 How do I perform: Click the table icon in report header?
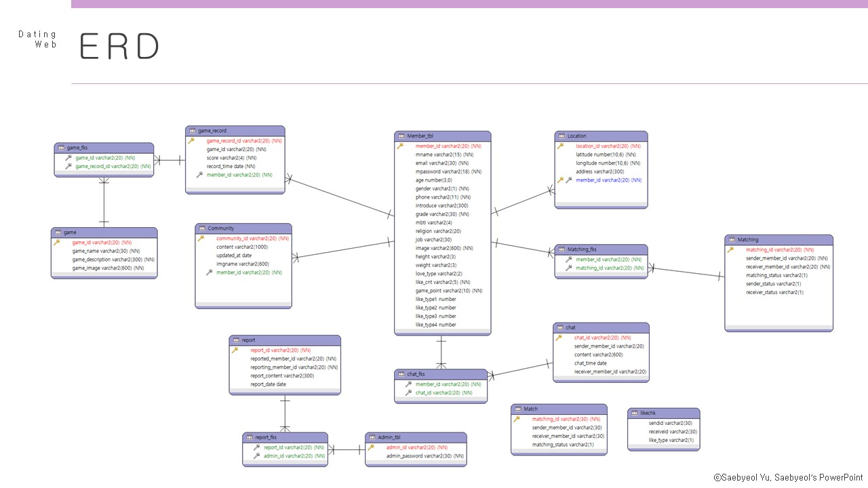236,340
